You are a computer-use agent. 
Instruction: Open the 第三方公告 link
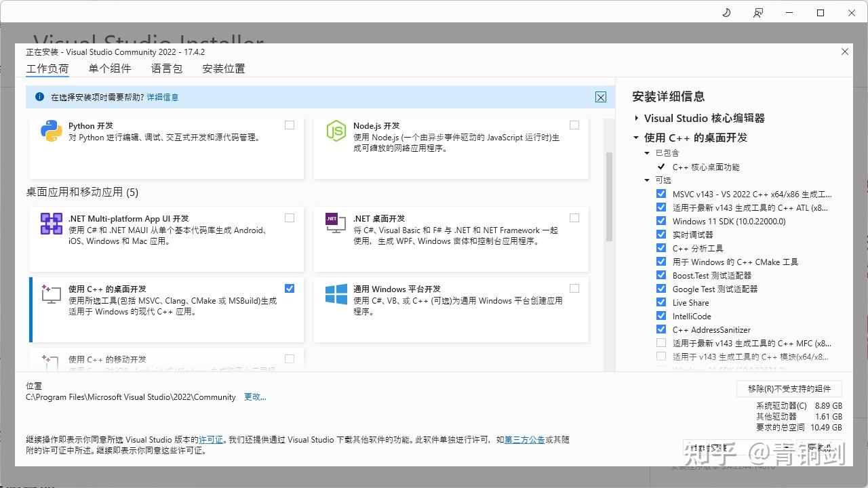[x=525, y=440]
